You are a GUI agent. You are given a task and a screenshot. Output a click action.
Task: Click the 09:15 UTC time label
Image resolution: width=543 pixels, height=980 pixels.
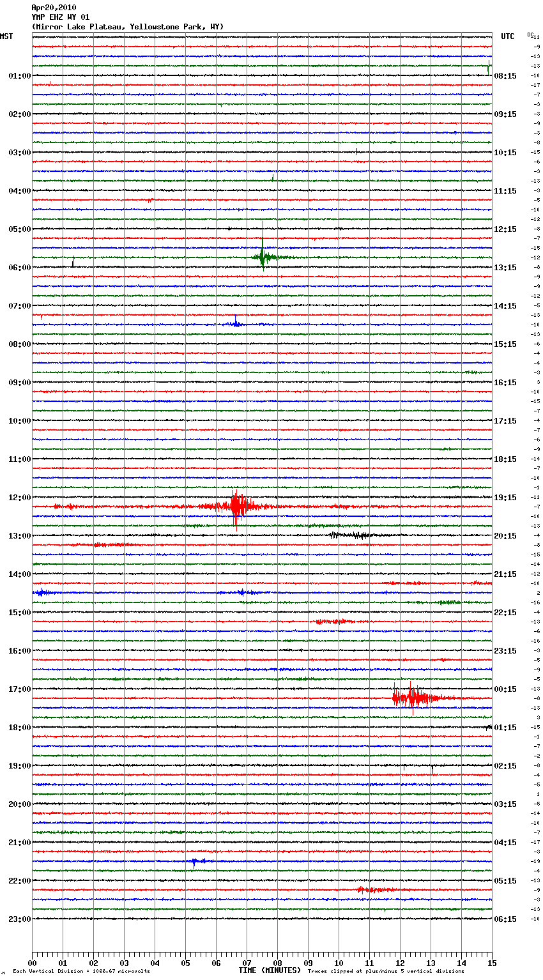pos(505,114)
